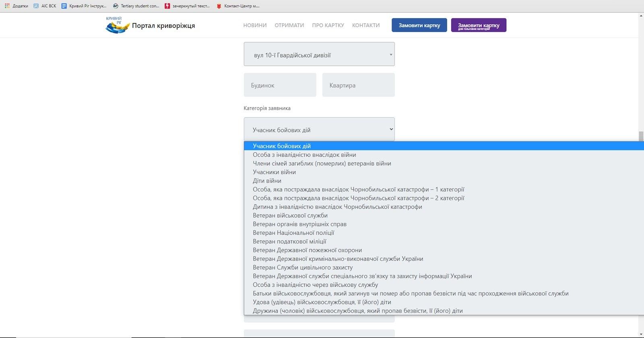Select Чорнобильської катастрофи – 2 категорії option
The image size is (644, 338).
444,198
